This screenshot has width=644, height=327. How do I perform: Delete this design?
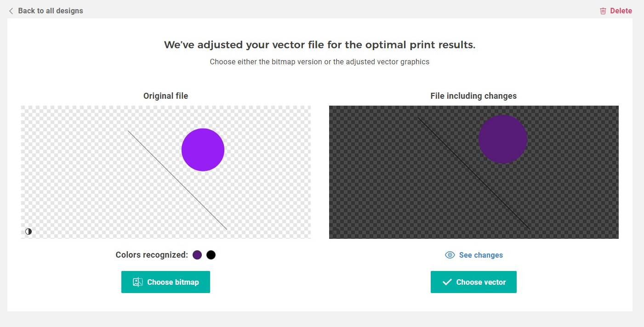click(x=621, y=11)
